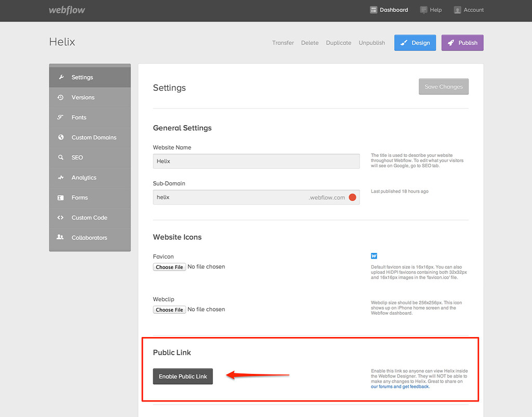Click the Transfer link
The height and width of the screenshot is (417, 532).
283,43
